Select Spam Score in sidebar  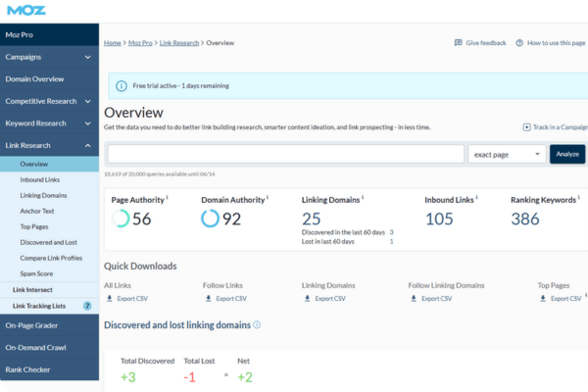tap(50, 273)
